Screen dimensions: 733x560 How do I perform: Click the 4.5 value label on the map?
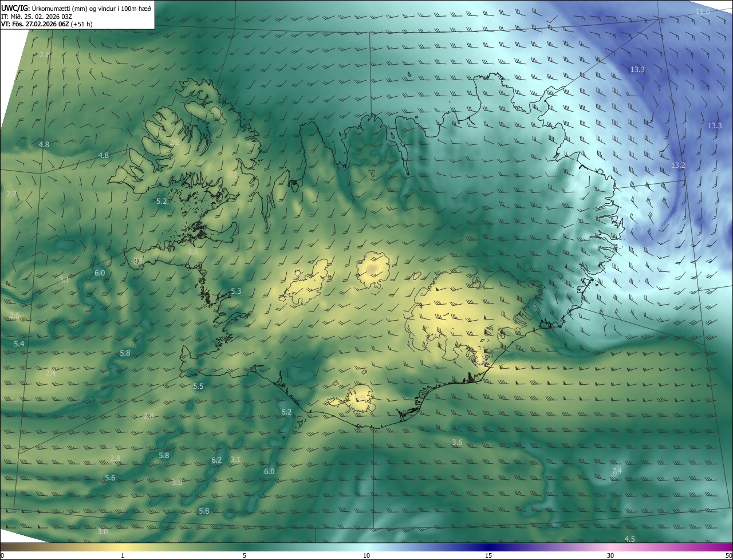tap(629, 539)
